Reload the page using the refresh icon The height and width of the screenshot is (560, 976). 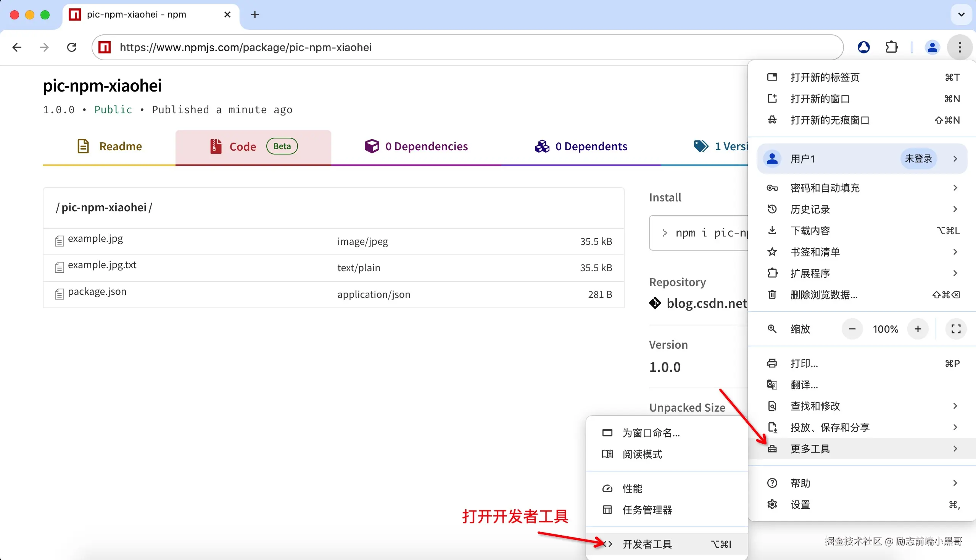72,47
